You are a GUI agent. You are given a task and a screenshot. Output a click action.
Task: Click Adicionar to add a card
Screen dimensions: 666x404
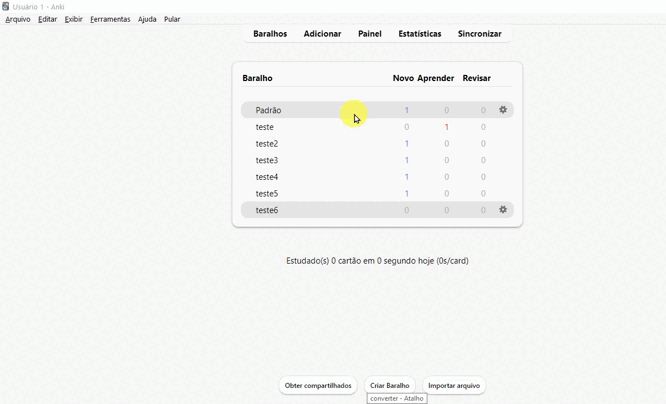pyautogui.click(x=322, y=34)
